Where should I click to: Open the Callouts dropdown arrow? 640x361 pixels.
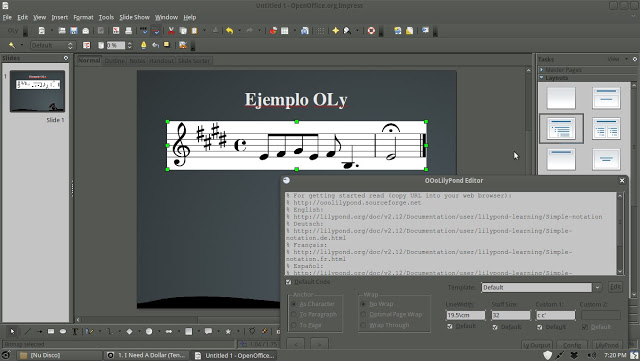pyautogui.click(x=218, y=331)
